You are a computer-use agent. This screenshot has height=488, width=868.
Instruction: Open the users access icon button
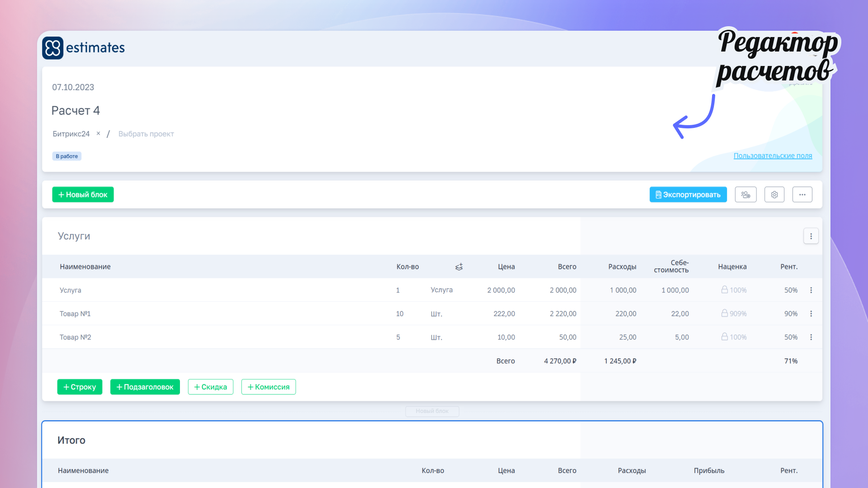[745, 195]
